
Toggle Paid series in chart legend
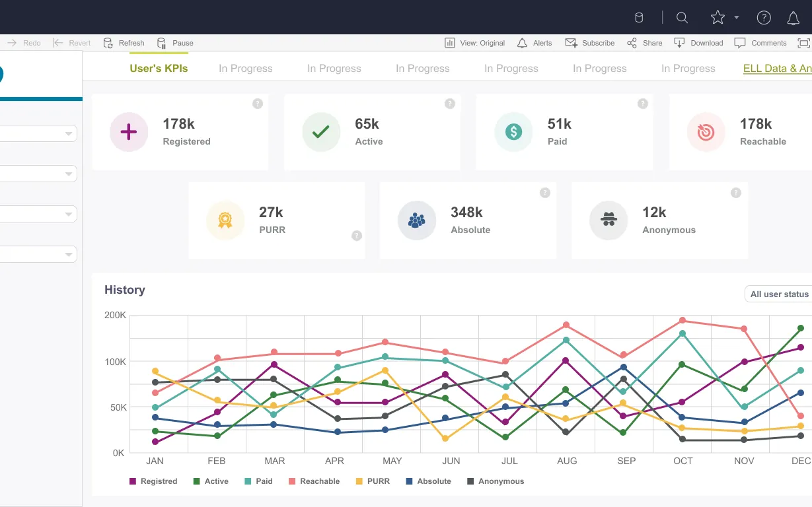point(258,481)
